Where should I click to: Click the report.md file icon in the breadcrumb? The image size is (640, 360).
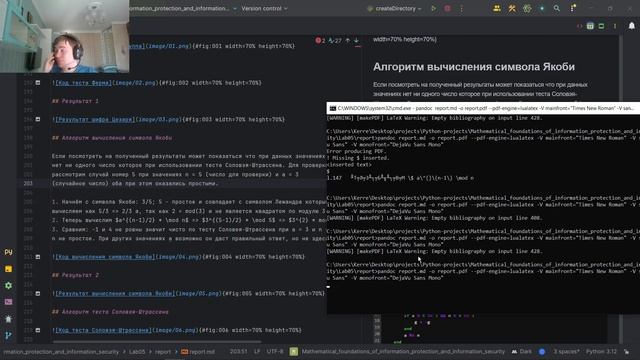pyautogui.click(x=184, y=351)
